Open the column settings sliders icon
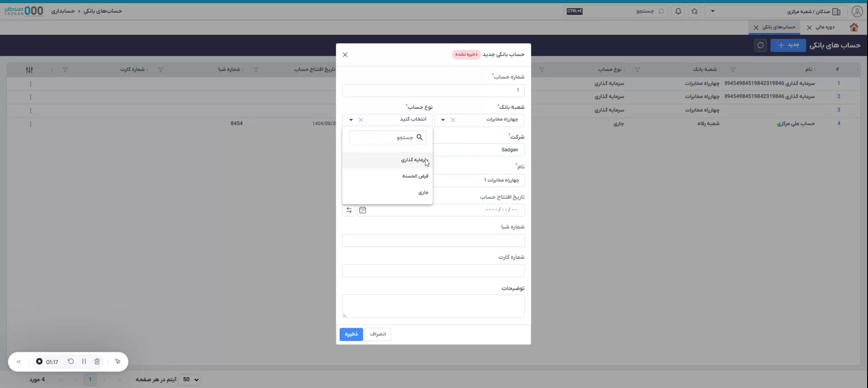Screen dimensions: 868x388 29,70
